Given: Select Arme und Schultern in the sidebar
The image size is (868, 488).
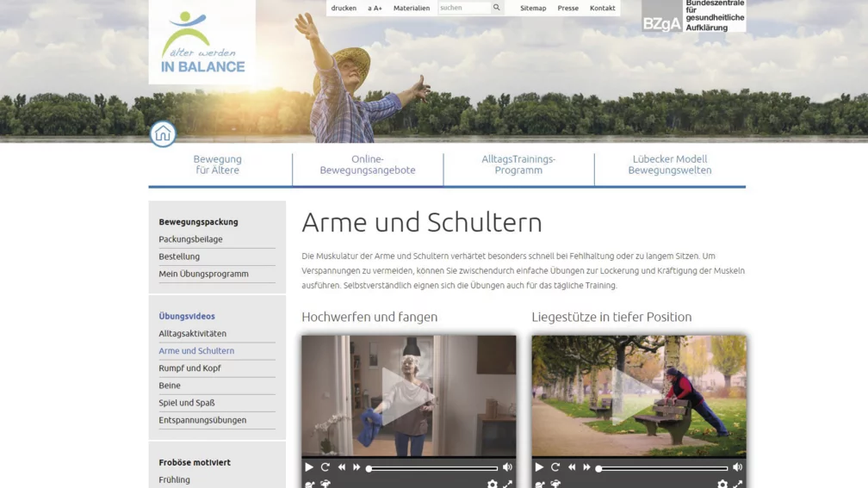Looking at the screenshot, I should click(x=196, y=351).
